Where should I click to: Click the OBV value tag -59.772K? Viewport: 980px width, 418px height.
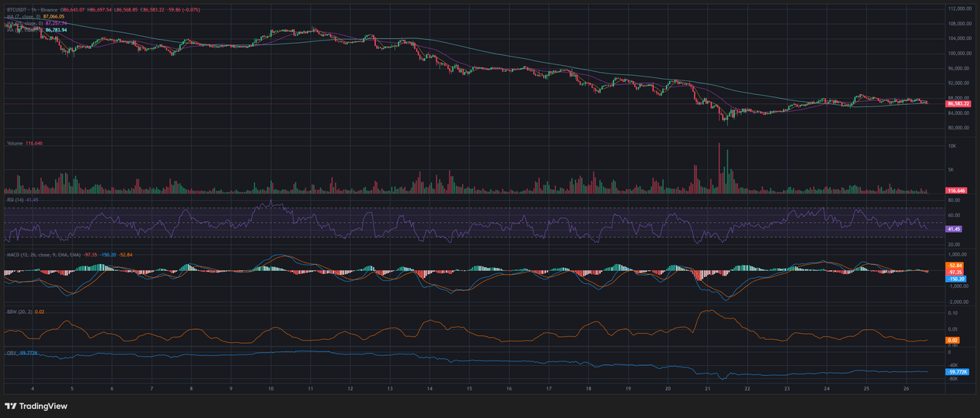pos(958,372)
